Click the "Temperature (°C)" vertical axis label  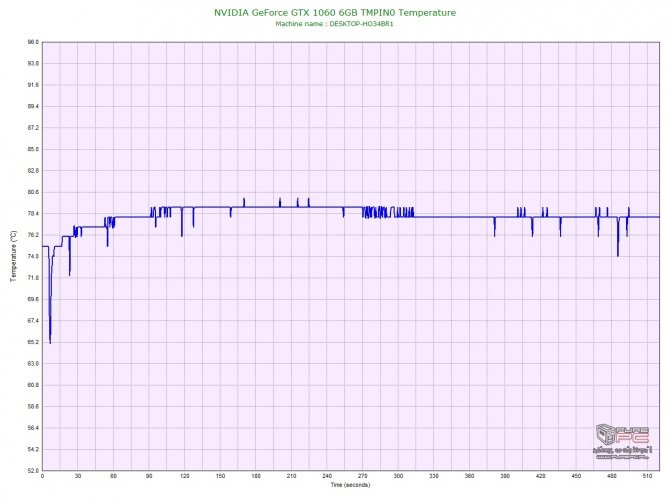click(x=13, y=256)
